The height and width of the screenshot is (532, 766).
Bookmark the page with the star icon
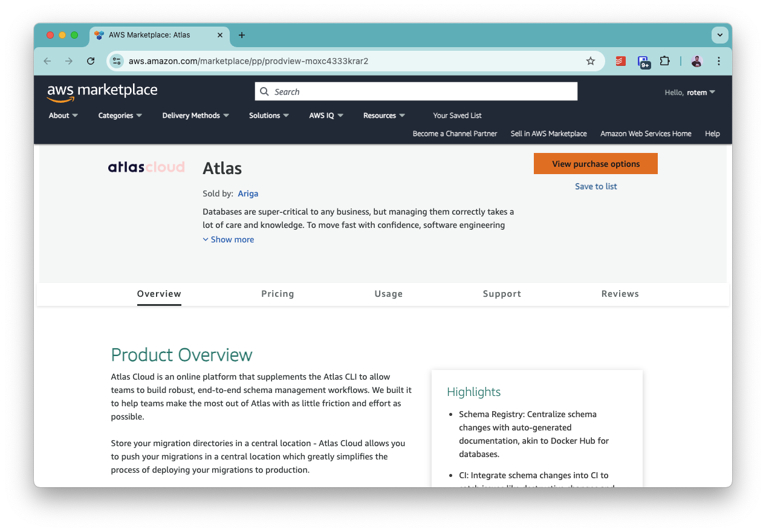[590, 61]
